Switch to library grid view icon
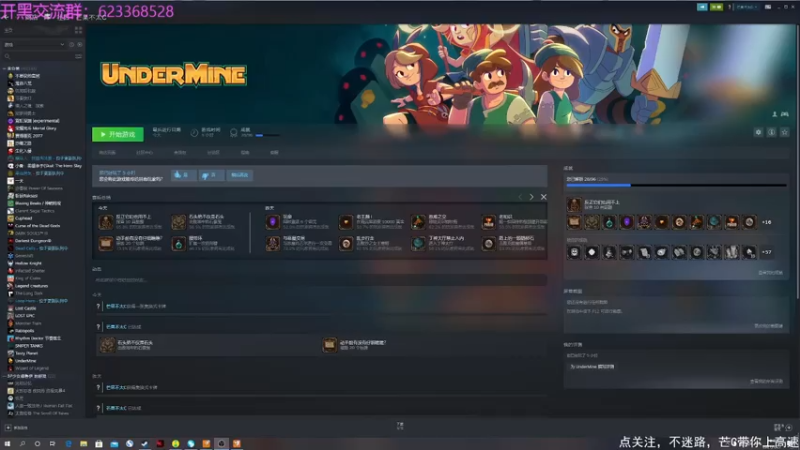 (x=79, y=31)
